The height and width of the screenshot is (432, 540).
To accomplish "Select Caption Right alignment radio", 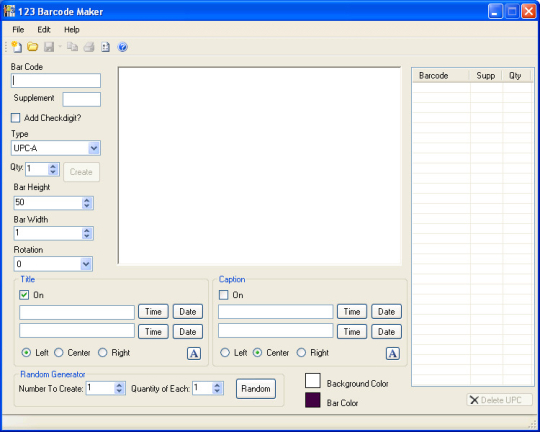I will pyautogui.click(x=301, y=352).
